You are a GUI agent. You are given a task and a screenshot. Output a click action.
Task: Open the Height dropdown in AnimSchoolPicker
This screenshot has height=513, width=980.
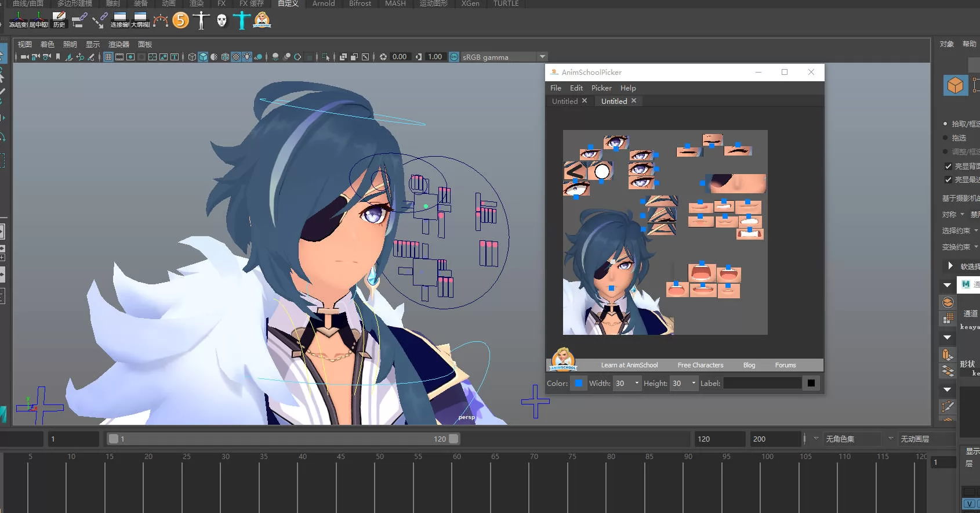684,383
